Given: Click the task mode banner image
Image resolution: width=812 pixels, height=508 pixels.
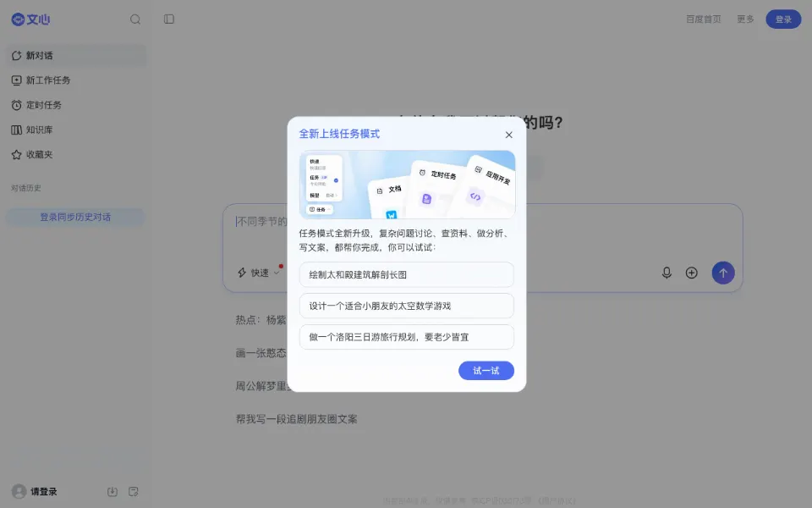Looking at the screenshot, I should (407, 185).
